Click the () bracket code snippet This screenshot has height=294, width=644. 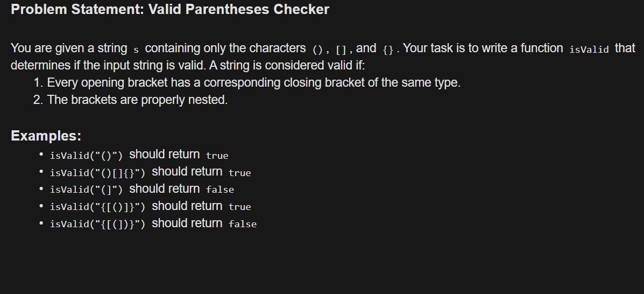pyautogui.click(x=317, y=50)
